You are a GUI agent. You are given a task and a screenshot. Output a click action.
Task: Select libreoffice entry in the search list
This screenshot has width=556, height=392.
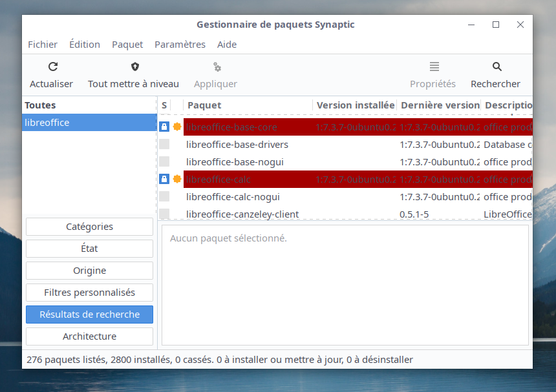coord(89,123)
